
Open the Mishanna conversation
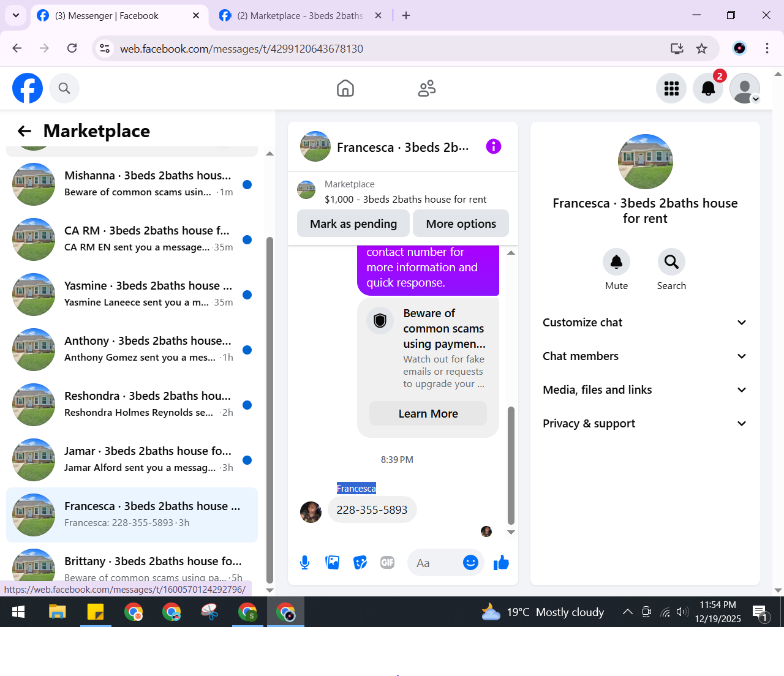(x=132, y=184)
